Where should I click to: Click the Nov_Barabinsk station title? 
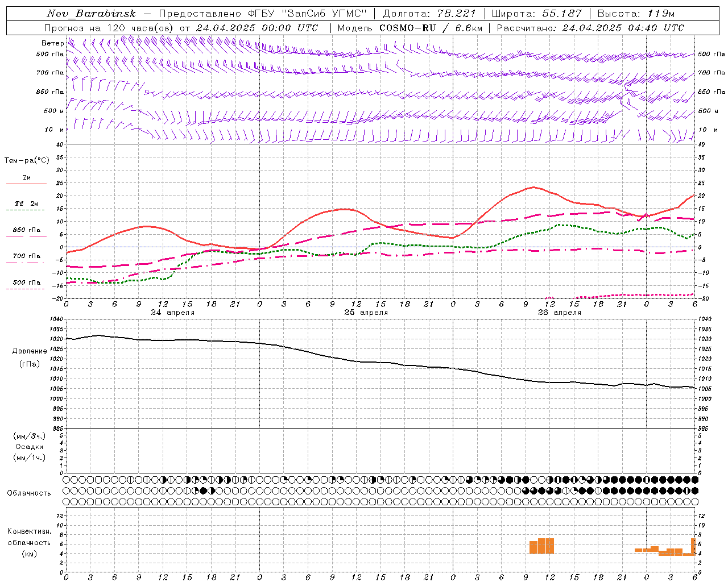[x=92, y=14]
